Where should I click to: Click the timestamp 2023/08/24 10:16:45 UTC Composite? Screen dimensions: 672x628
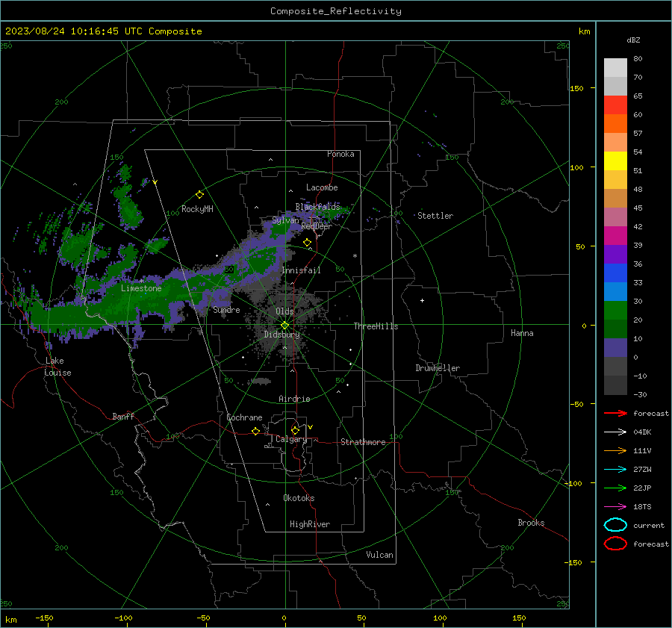[103, 31]
